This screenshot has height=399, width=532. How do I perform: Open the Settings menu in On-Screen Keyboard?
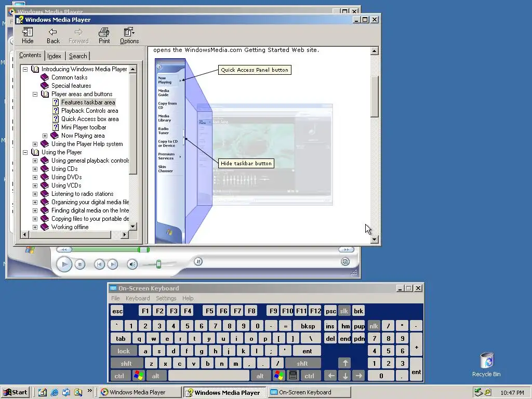point(166,298)
